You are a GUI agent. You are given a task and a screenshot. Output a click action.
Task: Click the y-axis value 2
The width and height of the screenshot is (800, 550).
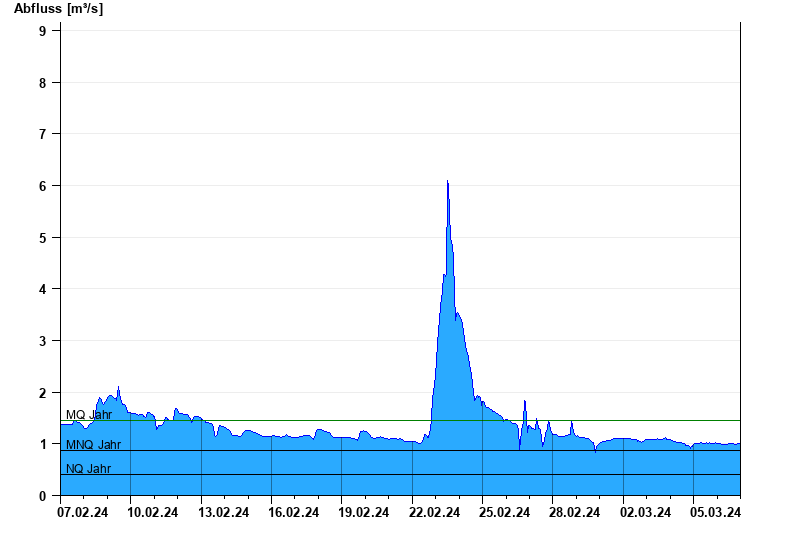pyautogui.click(x=42, y=393)
